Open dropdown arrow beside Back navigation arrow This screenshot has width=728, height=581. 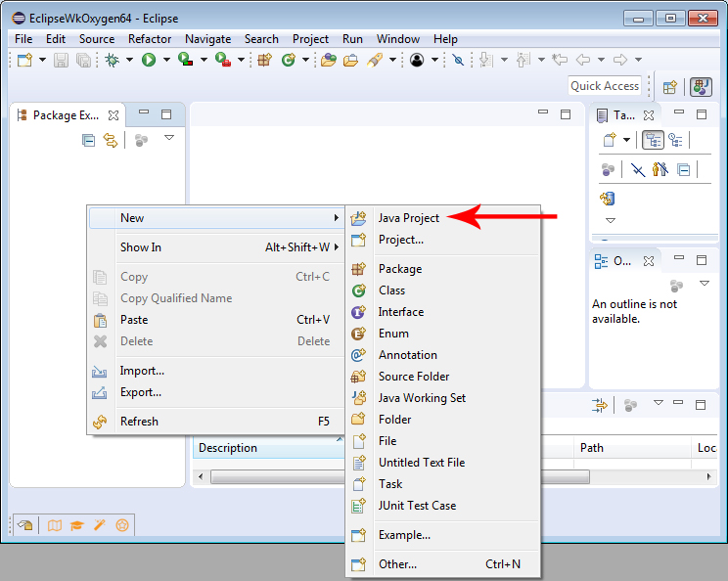(x=601, y=60)
